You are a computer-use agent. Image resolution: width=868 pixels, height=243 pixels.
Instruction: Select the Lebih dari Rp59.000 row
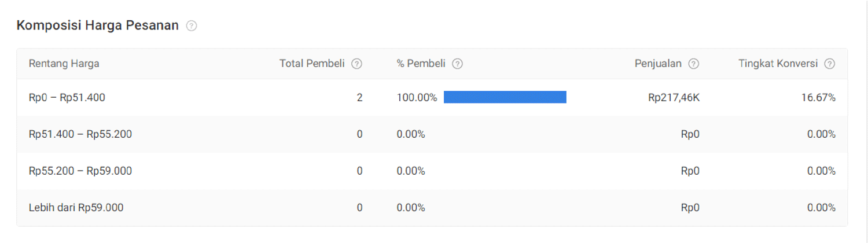(76, 208)
